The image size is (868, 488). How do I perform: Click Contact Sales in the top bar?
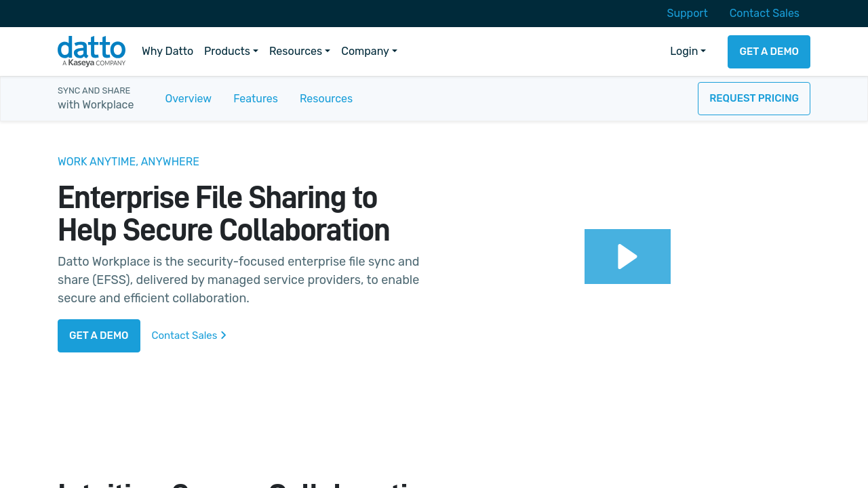click(x=764, y=14)
